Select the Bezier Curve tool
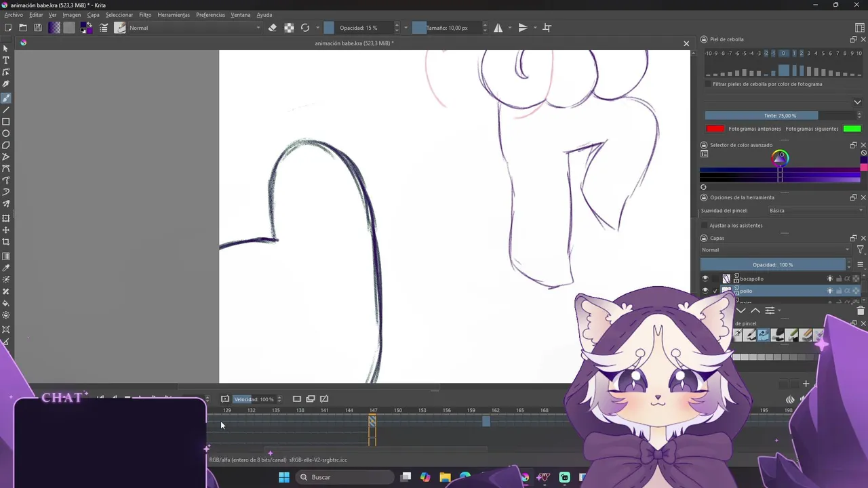The image size is (868, 488). tap(6, 169)
